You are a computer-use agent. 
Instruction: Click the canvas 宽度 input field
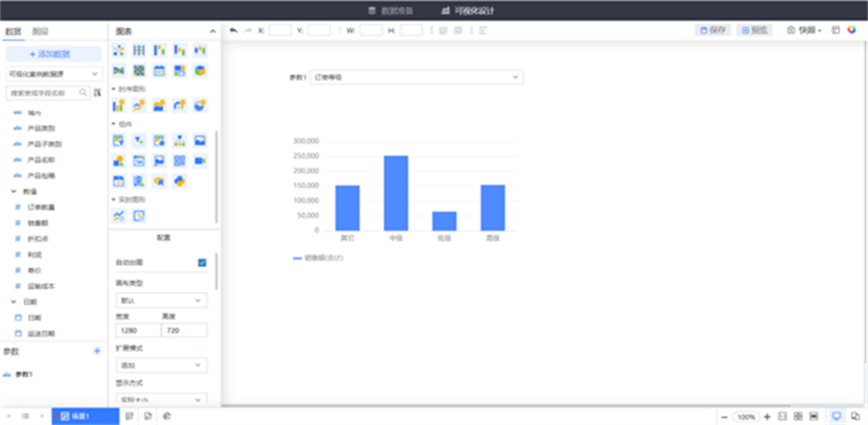click(x=136, y=331)
